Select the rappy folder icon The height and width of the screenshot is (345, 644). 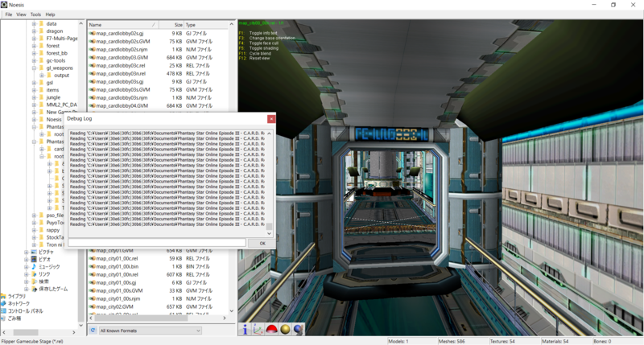pyautogui.click(x=41, y=230)
